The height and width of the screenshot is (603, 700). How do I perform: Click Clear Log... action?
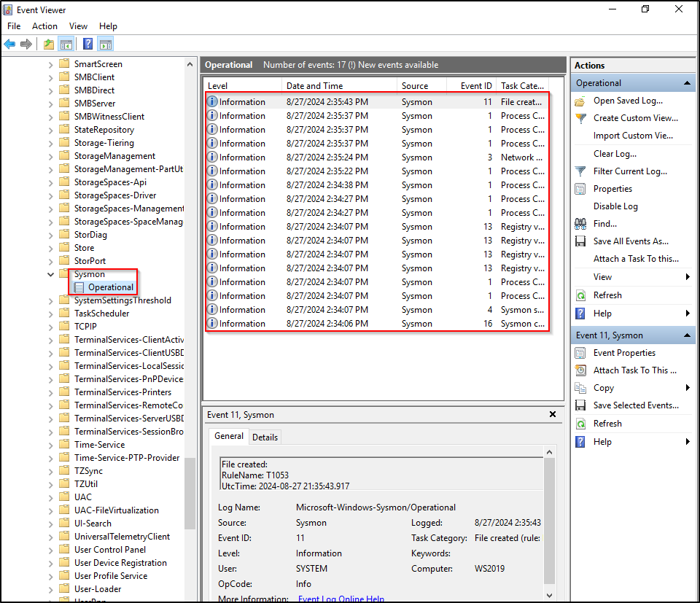[615, 154]
